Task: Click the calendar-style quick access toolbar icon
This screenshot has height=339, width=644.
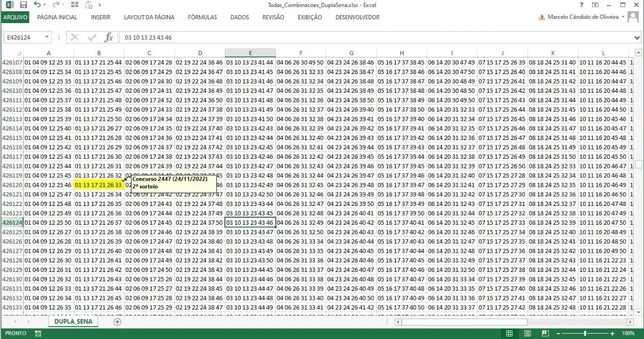Action: click(x=89, y=6)
